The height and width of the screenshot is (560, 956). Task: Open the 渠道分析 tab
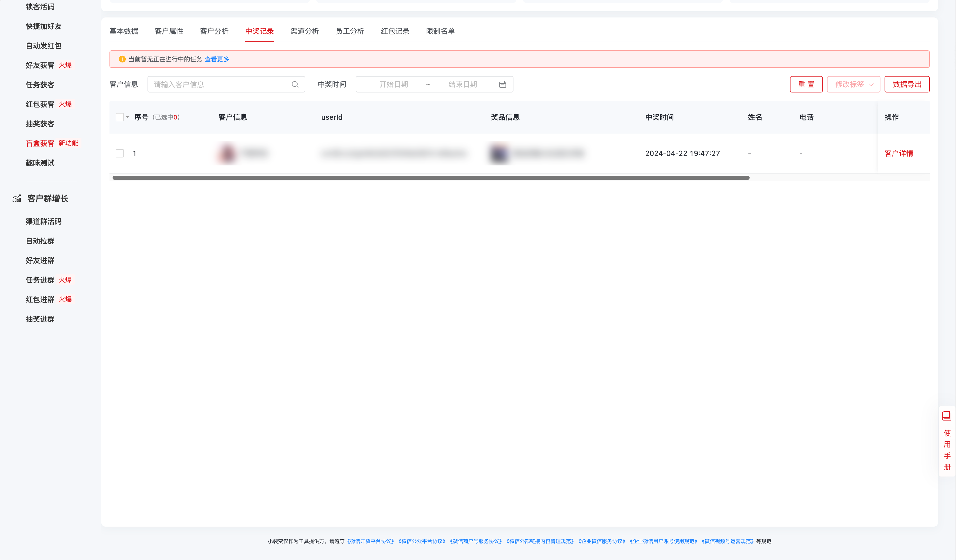tap(305, 31)
